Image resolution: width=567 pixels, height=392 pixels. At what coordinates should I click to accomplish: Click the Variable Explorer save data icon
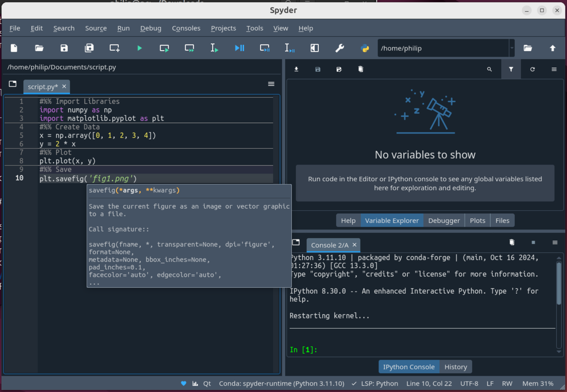click(318, 69)
